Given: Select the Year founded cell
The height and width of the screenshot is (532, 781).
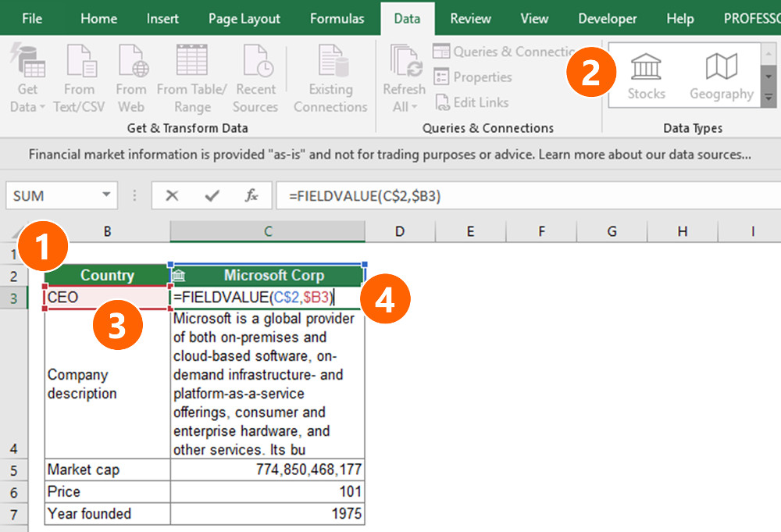Looking at the screenshot, I should [107, 513].
